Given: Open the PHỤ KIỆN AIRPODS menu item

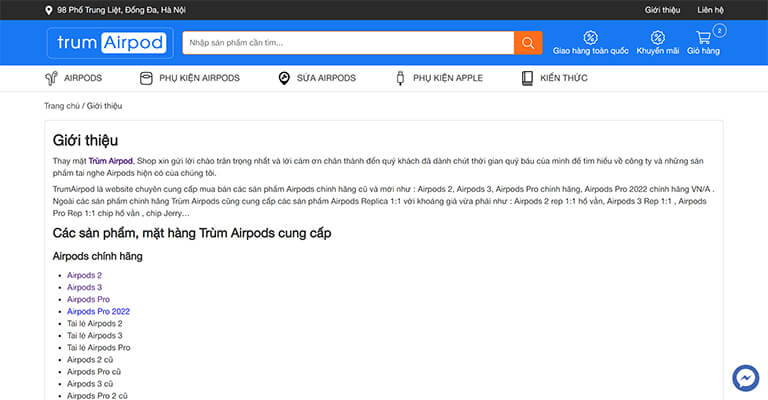Looking at the screenshot, I should (199, 78).
